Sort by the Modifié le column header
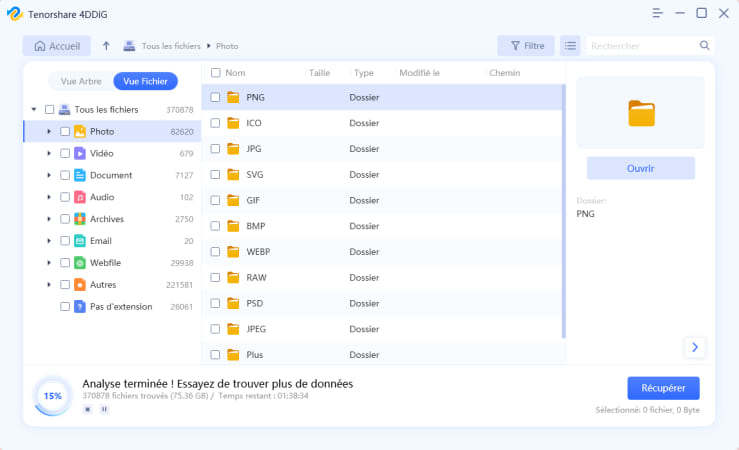Viewport: 739px width, 450px height. coord(419,73)
